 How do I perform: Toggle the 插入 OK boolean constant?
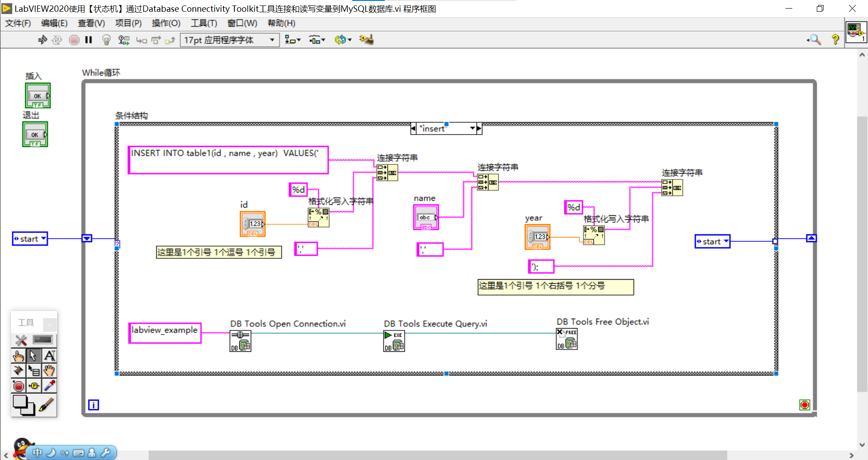(x=37, y=96)
